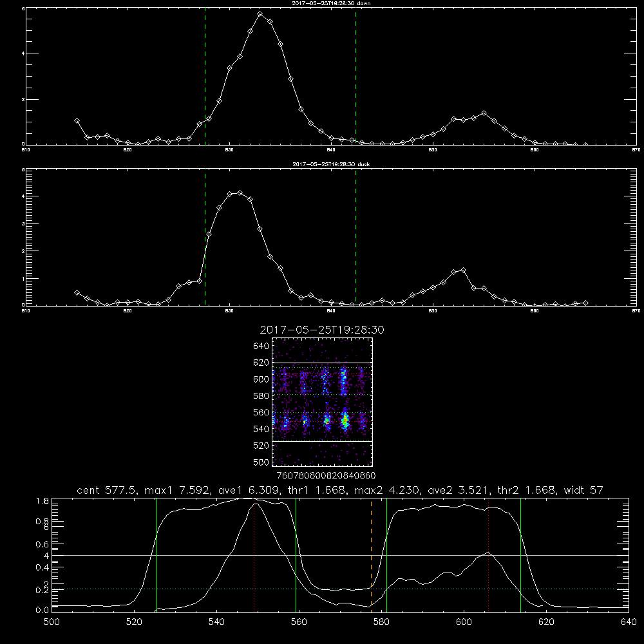Select the orange dashed center line in bottom plot
The image size is (644, 644).
(x=372, y=556)
